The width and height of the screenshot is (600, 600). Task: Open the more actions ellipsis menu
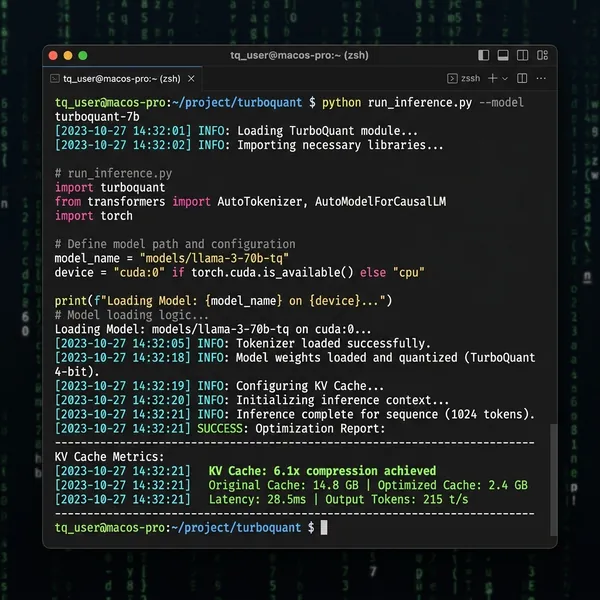(x=541, y=78)
